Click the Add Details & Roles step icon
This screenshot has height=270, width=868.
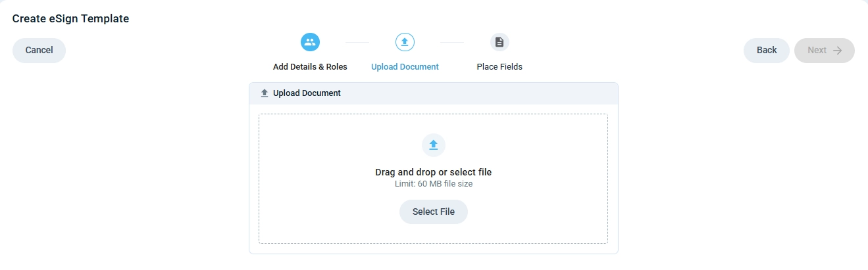click(x=310, y=42)
